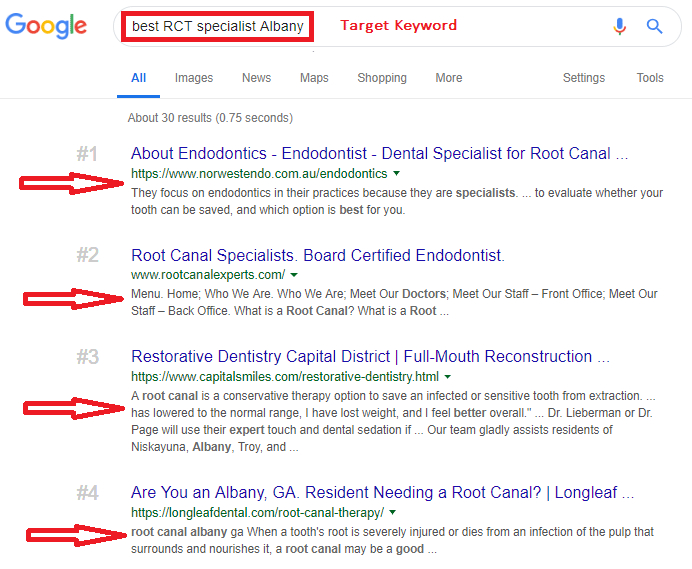The height and width of the screenshot is (569, 692).
Task: Click snippet starting "root canal albany ga When"
Action: pos(392,540)
